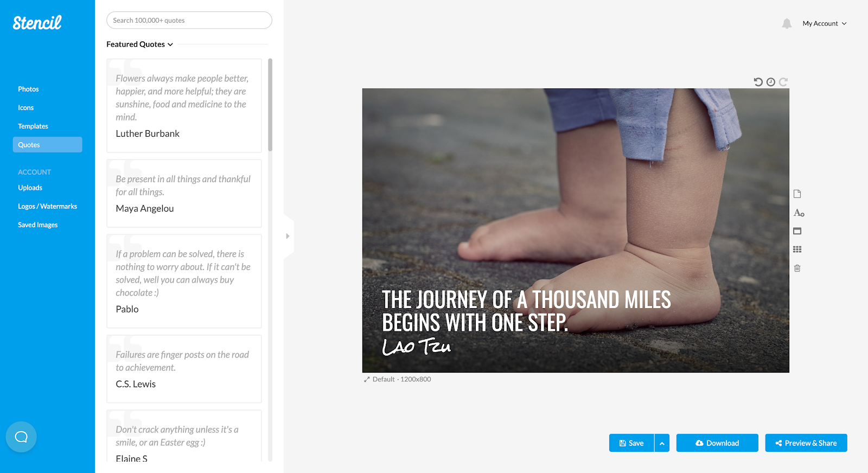Click the blank page icon beside canvas
868x473 pixels.
point(797,194)
